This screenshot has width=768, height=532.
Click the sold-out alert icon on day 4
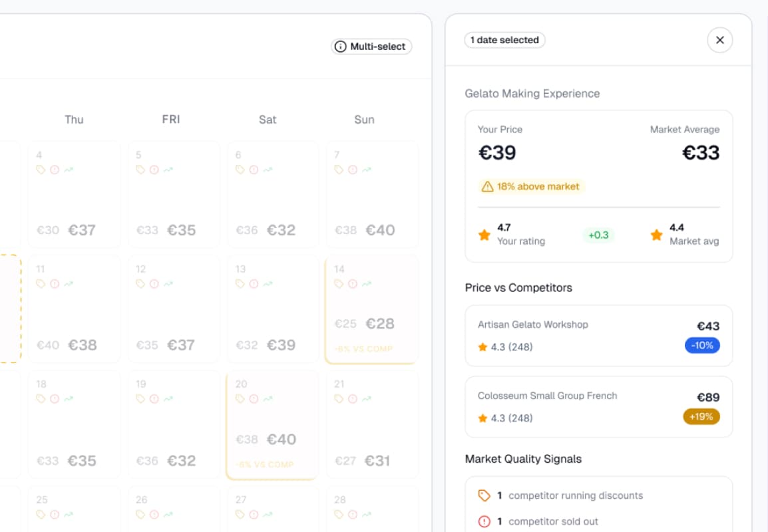(55, 170)
